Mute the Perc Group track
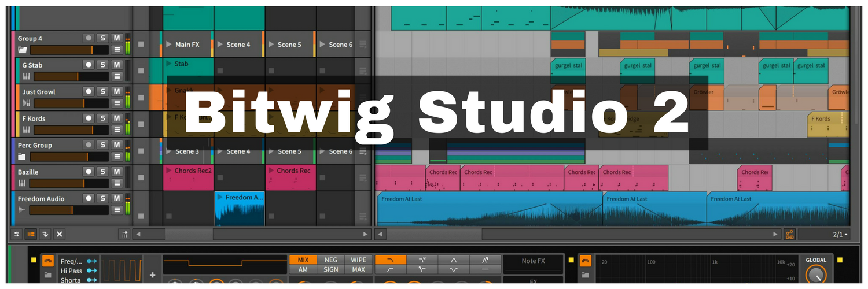The width and height of the screenshot is (868, 289). [116, 144]
